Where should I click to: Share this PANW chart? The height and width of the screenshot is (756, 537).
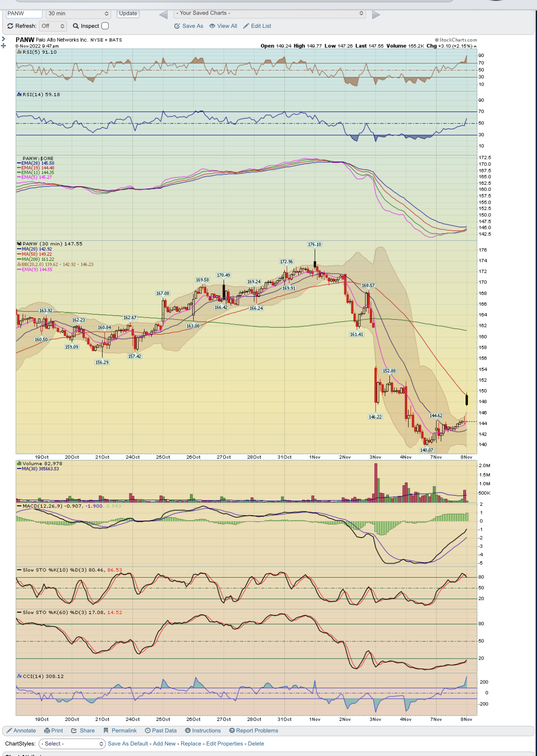coord(83,731)
